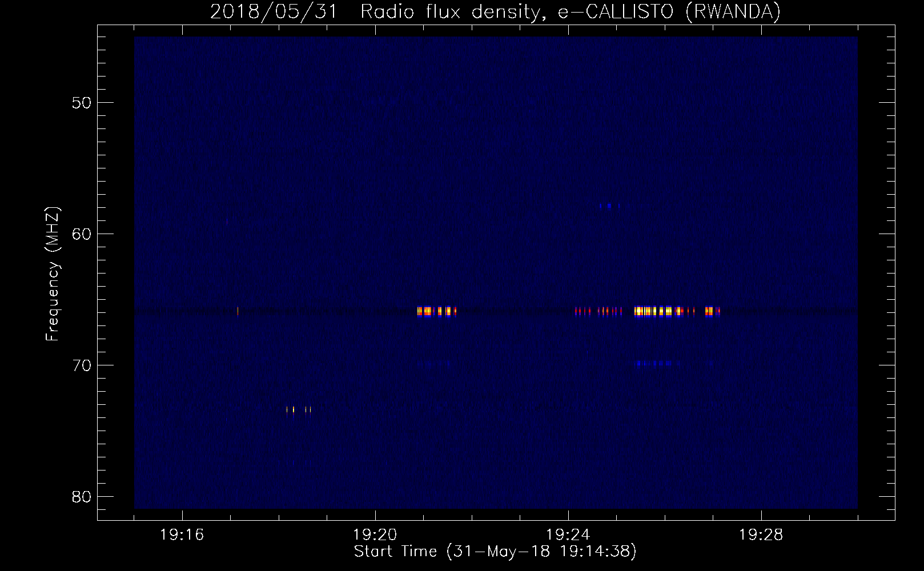Click the 19:20 time tick label

[x=375, y=535]
